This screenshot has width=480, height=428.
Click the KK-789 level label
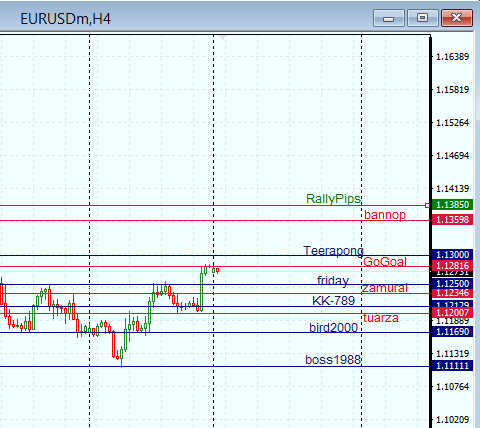[x=333, y=301]
